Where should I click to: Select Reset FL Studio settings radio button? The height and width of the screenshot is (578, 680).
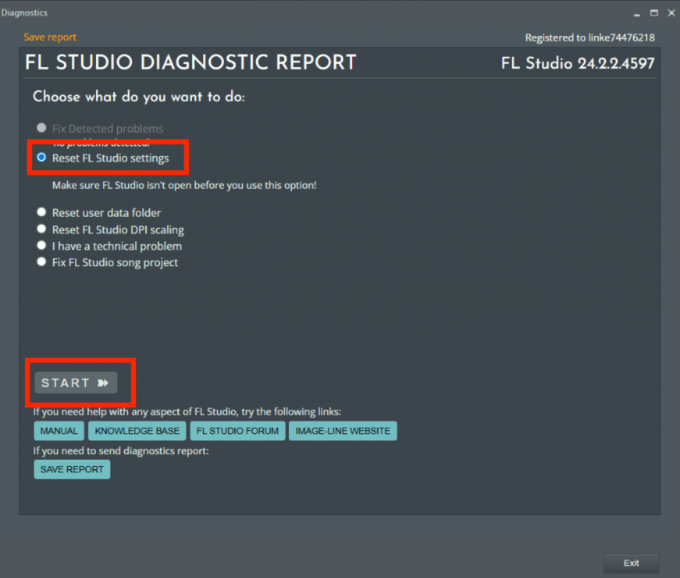click(x=41, y=157)
